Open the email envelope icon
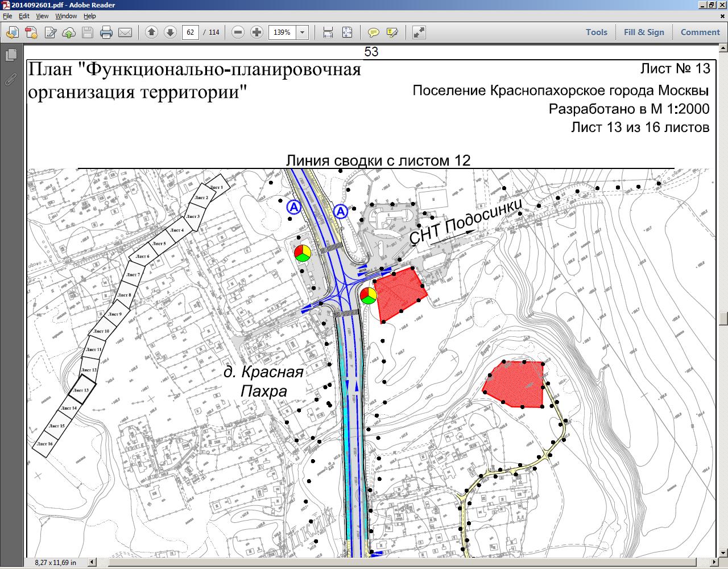The height and width of the screenshot is (569, 728). [x=125, y=32]
